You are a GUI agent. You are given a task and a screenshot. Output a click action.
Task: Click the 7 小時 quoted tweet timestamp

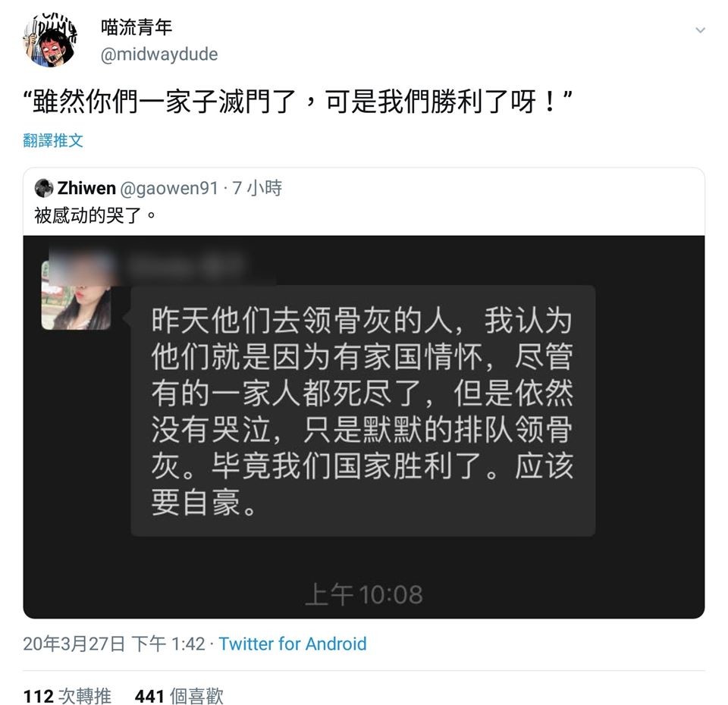pyautogui.click(x=257, y=188)
